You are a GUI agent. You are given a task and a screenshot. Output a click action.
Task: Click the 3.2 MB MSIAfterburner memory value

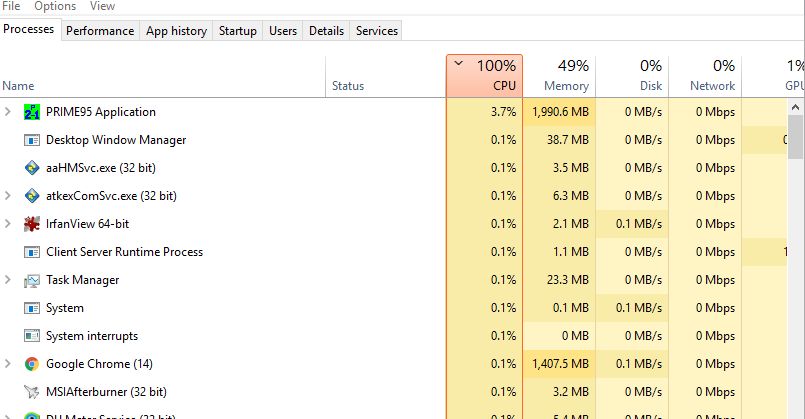(x=570, y=392)
